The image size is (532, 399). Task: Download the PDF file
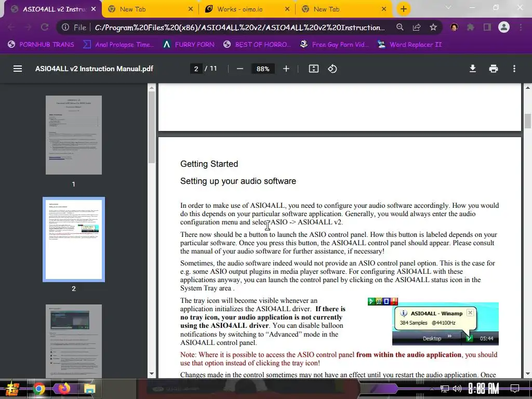(x=473, y=69)
